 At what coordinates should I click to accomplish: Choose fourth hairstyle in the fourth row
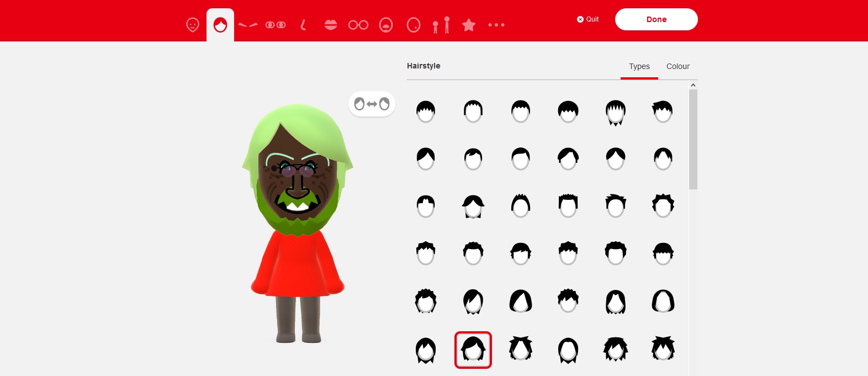(x=568, y=253)
